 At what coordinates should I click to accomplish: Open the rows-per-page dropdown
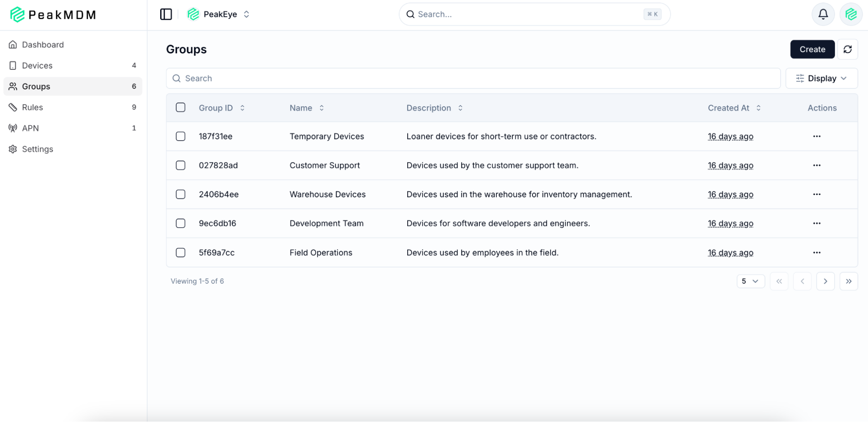tap(750, 281)
